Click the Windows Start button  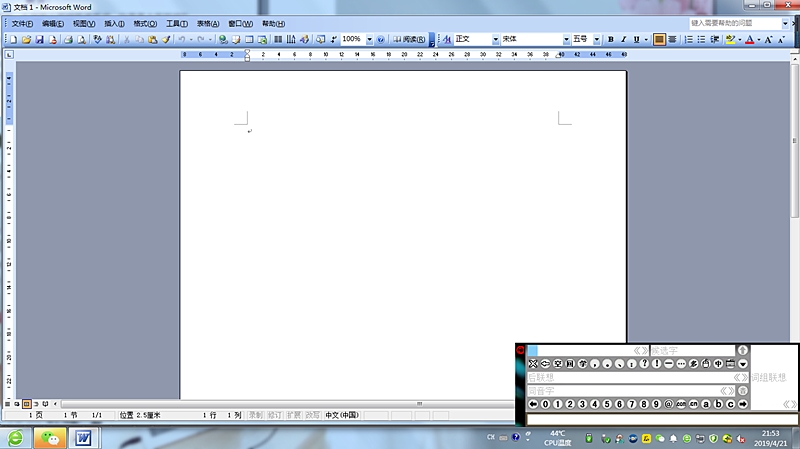14,438
